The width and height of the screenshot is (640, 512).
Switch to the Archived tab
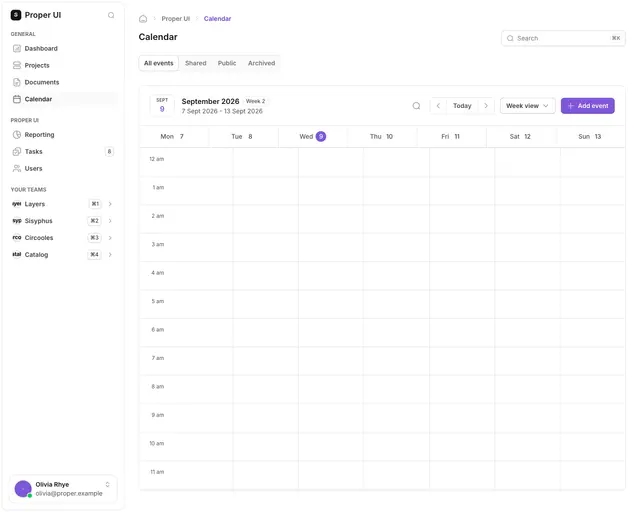pos(262,63)
